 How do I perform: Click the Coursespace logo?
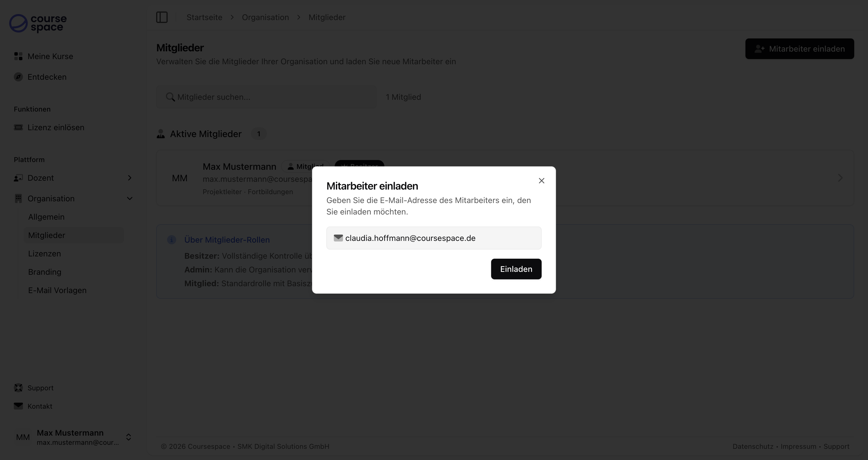(37, 23)
